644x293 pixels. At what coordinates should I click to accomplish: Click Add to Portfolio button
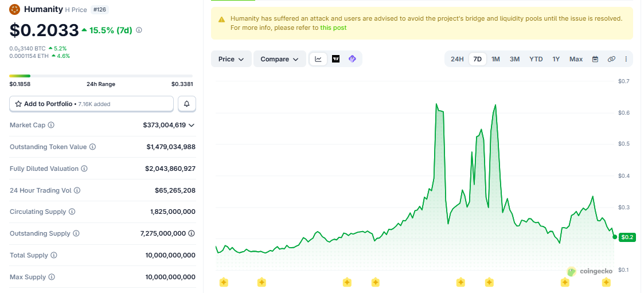tap(92, 104)
